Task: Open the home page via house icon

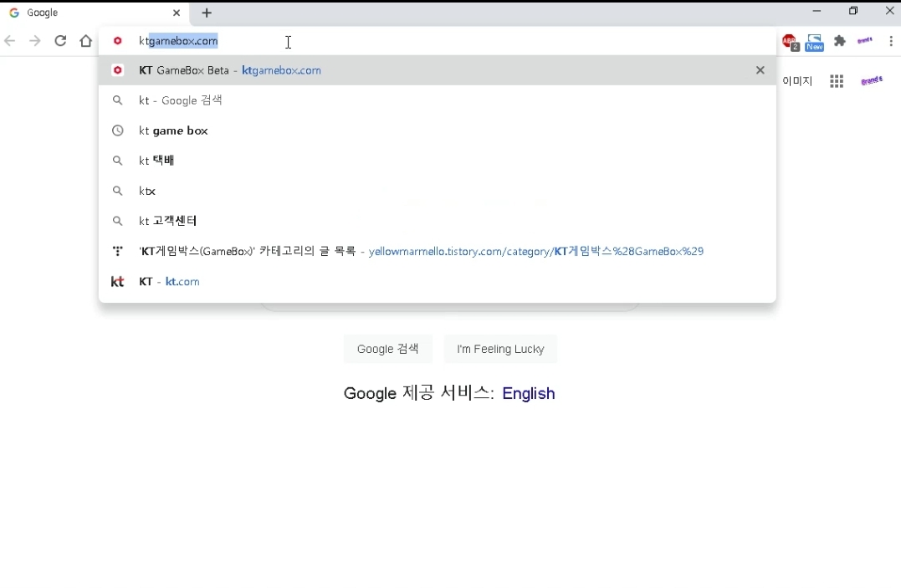Action: click(85, 41)
